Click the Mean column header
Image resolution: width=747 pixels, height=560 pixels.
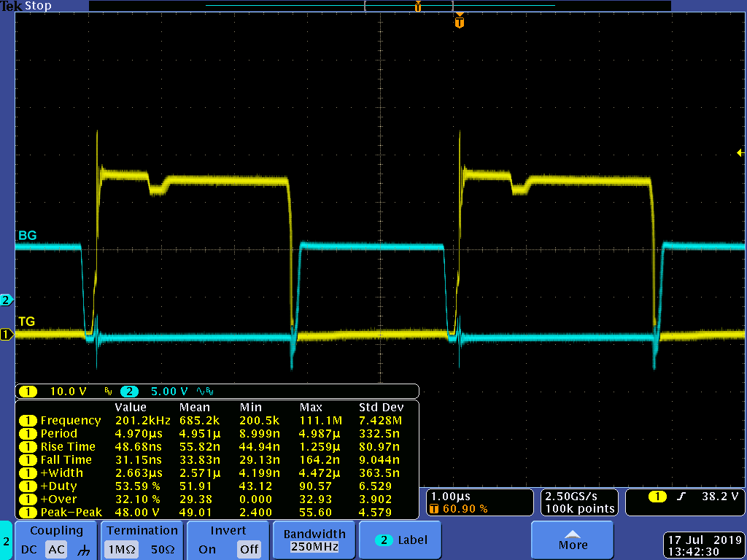194,408
